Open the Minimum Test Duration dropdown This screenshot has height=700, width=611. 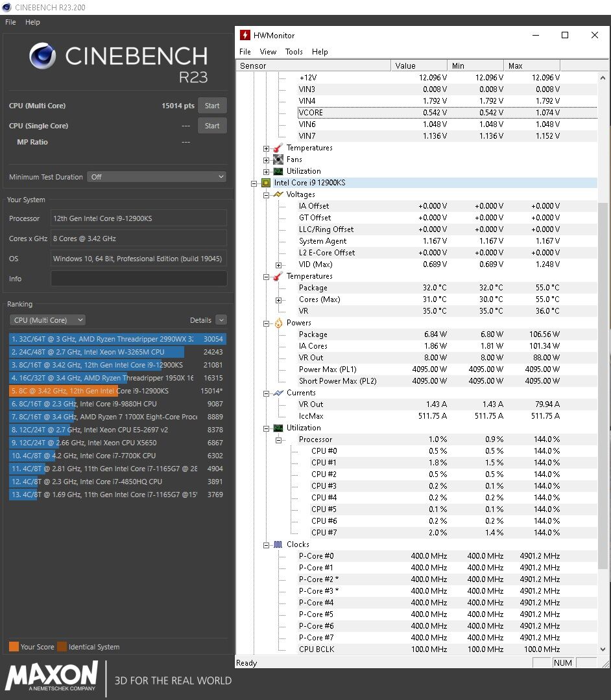[x=156, y=177]
